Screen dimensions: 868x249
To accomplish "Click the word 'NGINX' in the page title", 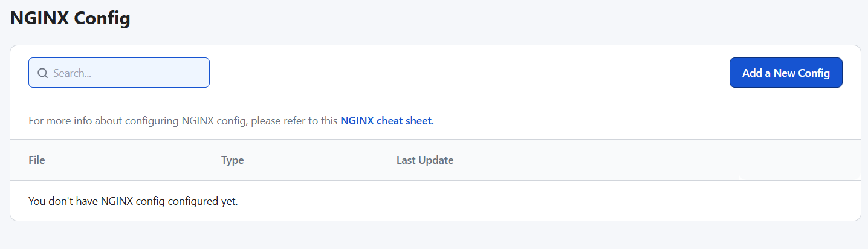I will (x=39, y=18).
